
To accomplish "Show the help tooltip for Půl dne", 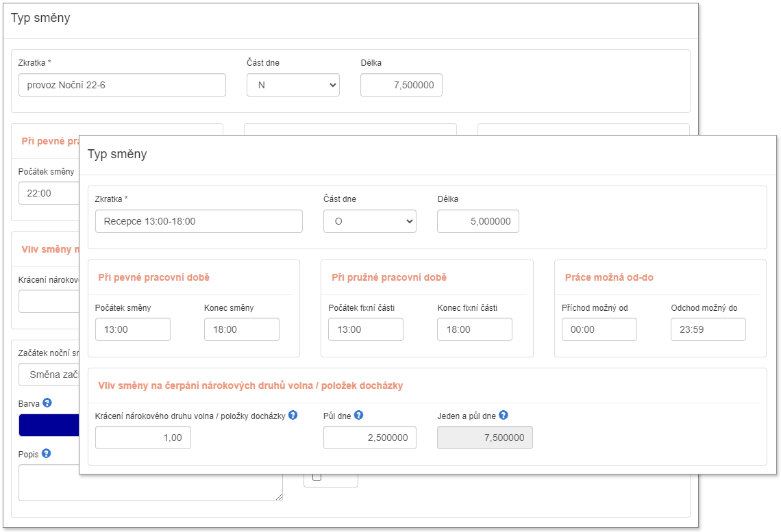I will 358,415.
